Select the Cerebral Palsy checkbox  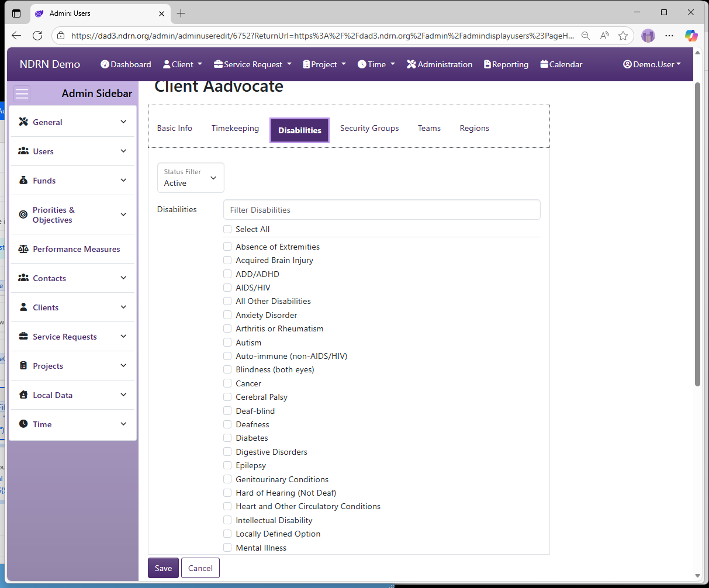(227, 397)
